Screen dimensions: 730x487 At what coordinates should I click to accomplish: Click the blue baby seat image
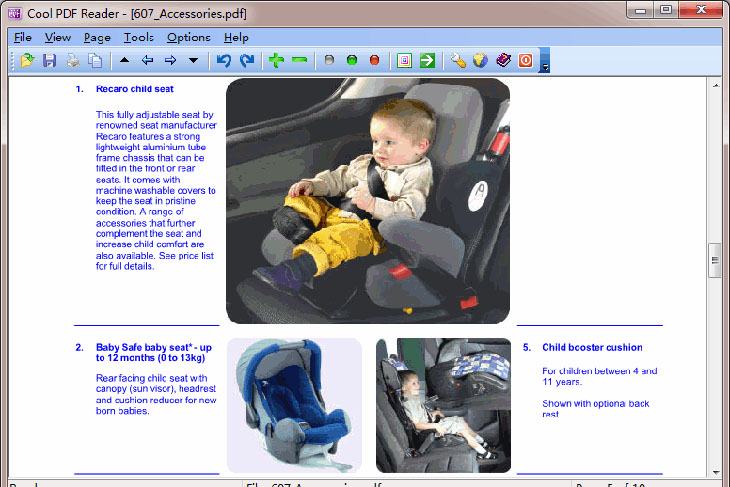(294, 405)
